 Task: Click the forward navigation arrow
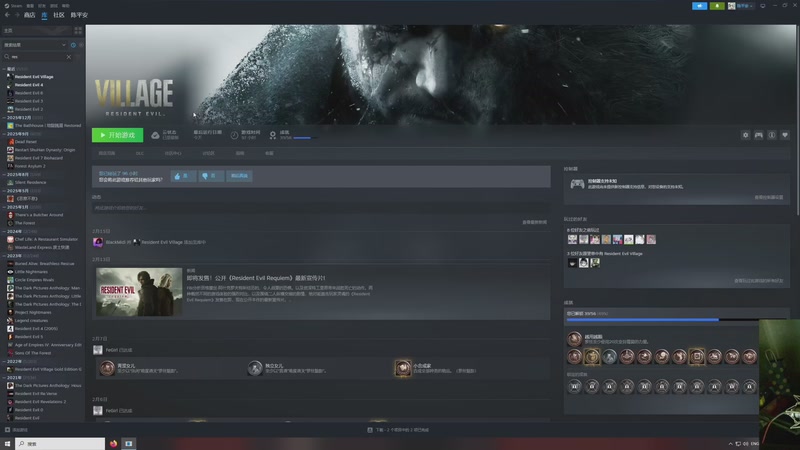(x=17, y=15)
